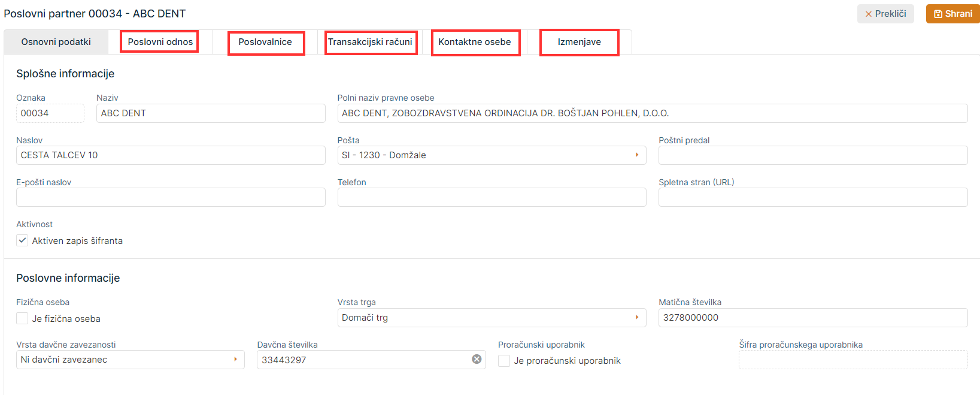The image size is (980, 395).
Task: Clear the Davčna številka field with X icon
Action: [x=477, y=359]
